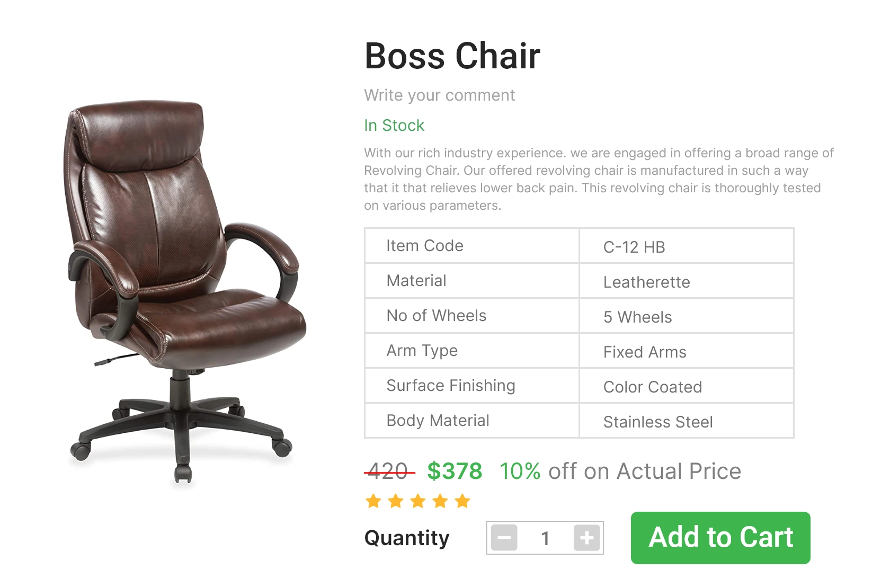Click the minus quantity button
The image size is (890, 588).
(504, 538)
